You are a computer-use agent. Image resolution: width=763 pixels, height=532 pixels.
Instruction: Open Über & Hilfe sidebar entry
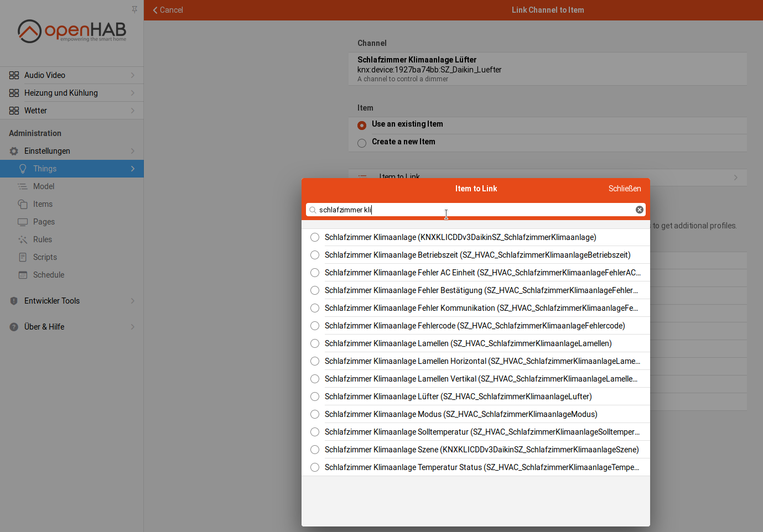pos(72,327)
